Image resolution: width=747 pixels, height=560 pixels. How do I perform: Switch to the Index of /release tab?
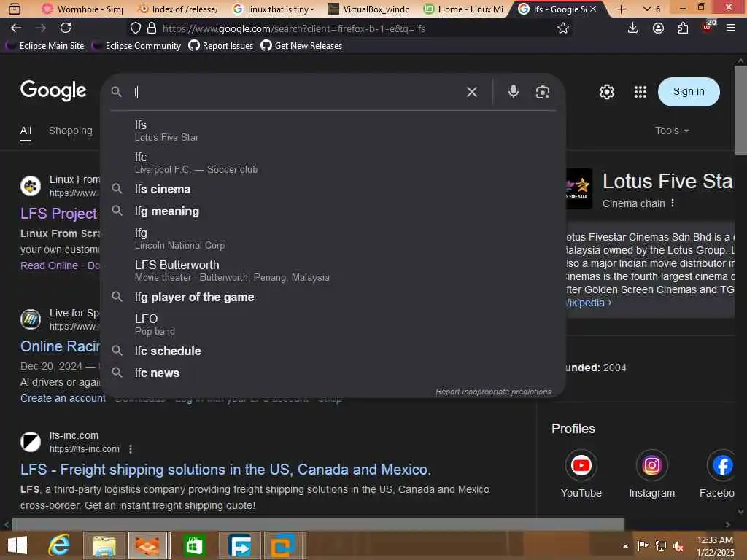[x=177, y=9]
